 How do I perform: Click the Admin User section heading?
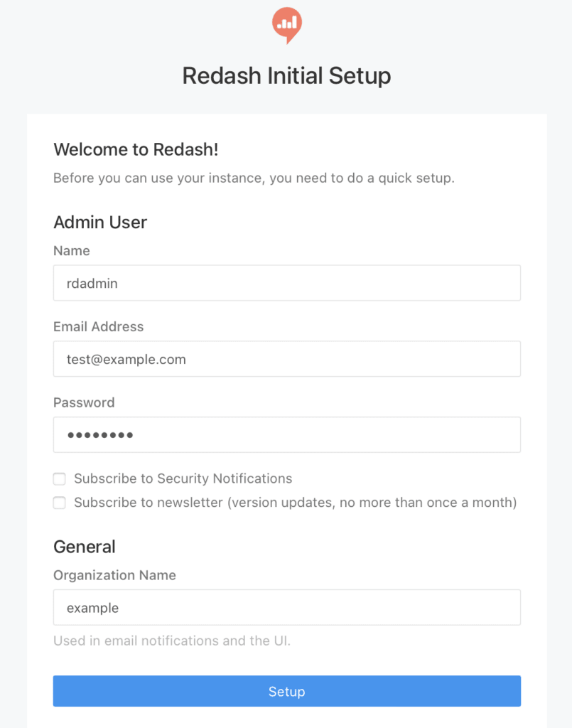click(100, 223)
